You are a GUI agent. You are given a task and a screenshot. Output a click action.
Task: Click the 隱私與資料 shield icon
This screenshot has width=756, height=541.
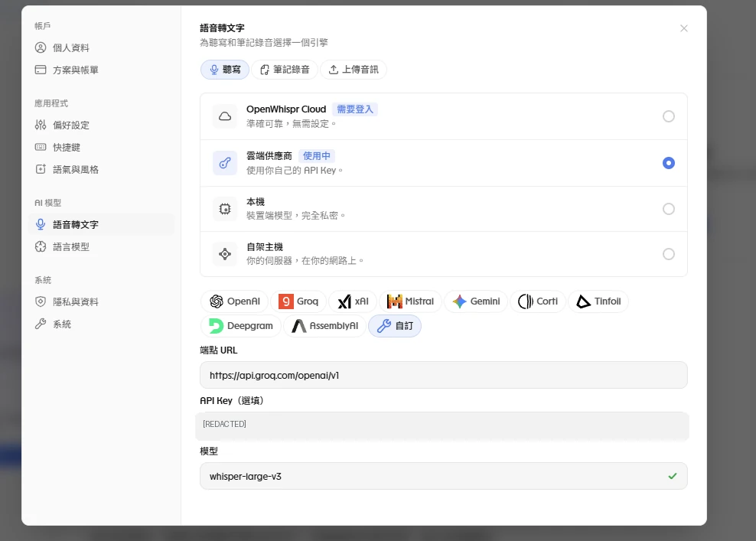click(41, 301)
